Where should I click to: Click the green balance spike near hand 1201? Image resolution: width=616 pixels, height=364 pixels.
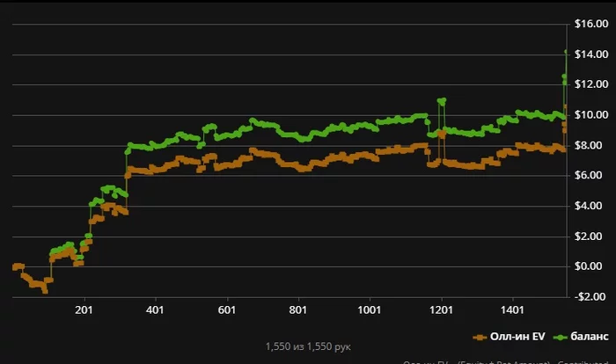pyautogui.click(x=442, y=102)
